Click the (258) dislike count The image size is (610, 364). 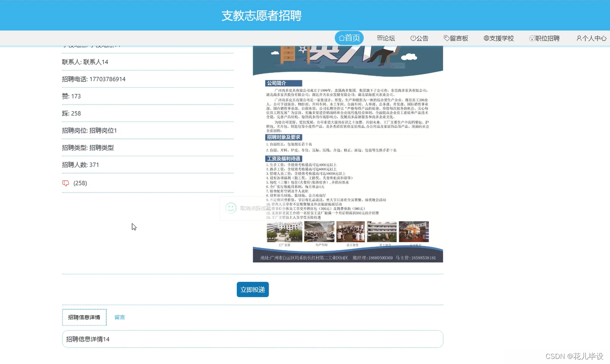[x=80, y=183]
